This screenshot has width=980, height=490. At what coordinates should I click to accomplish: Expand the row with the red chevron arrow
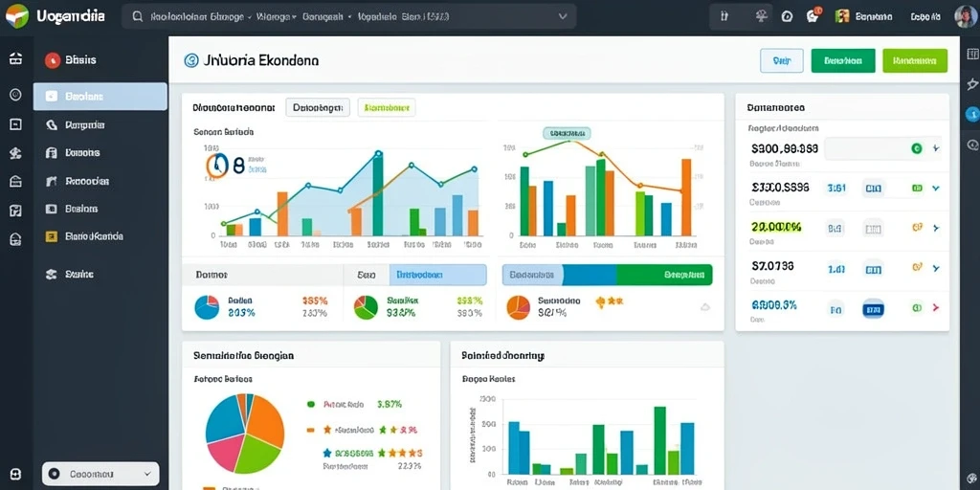tap(936, 307)
